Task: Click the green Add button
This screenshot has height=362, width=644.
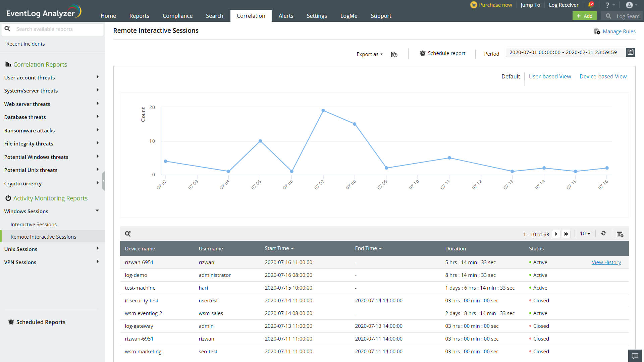Action: click(584, 16)
